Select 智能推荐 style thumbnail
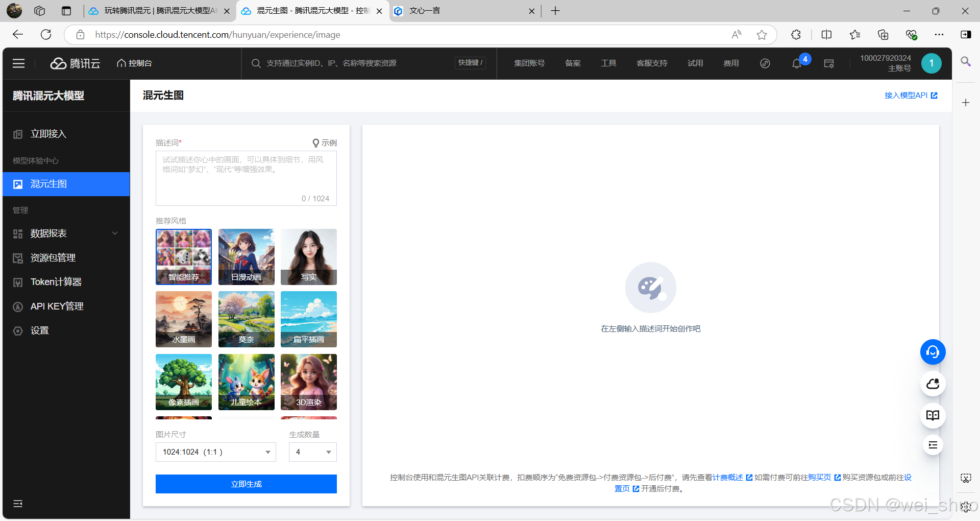 point(184,257)
